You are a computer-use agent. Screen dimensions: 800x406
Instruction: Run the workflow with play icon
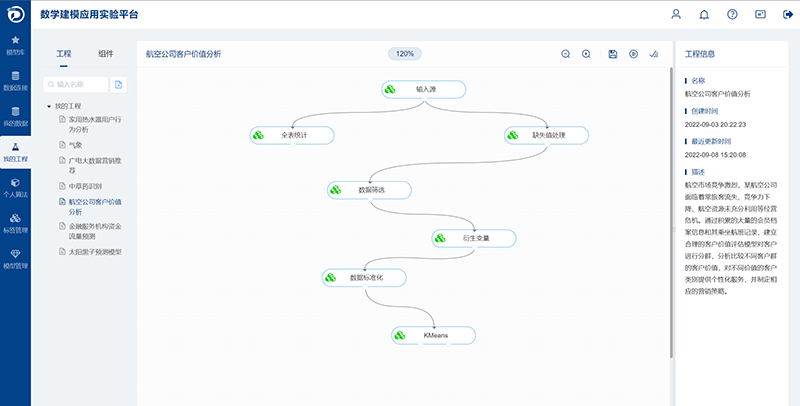tap(633, 54)
